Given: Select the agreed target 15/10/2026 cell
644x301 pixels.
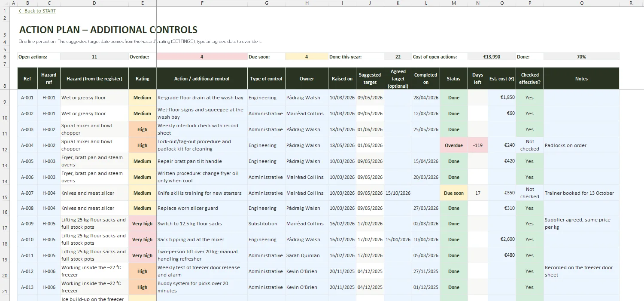Looking at the screenshot, I should tap(398, 193).
